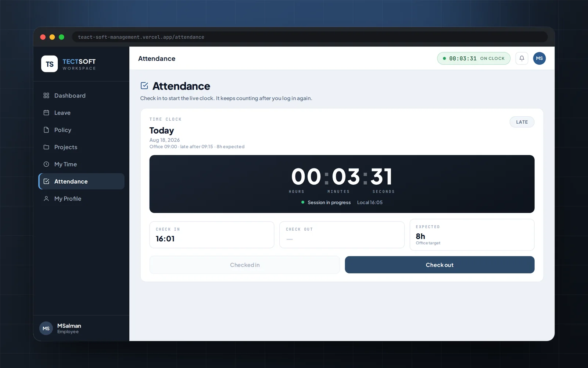Click the disabled Checked in button
This screenshot has width=588, height=368.
click(245, 265)
